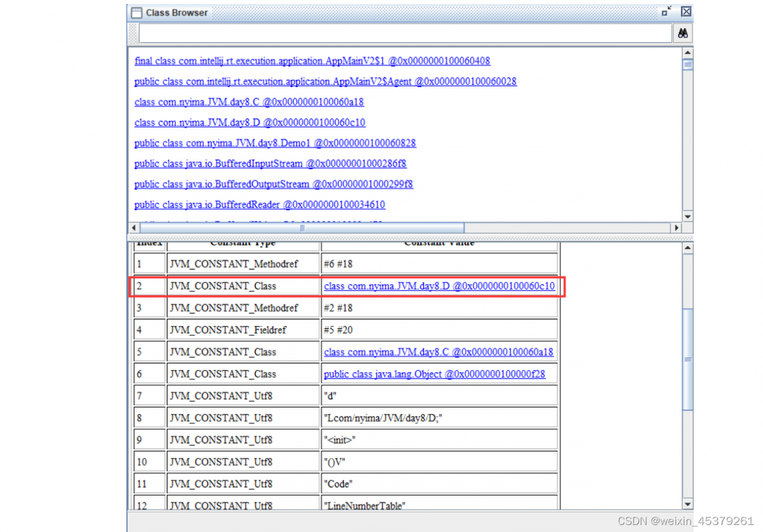Open com.nyima.JVM.day8.D class link in list
The width and height of the screenshot is (763, 532).
[x=250, y=122]
